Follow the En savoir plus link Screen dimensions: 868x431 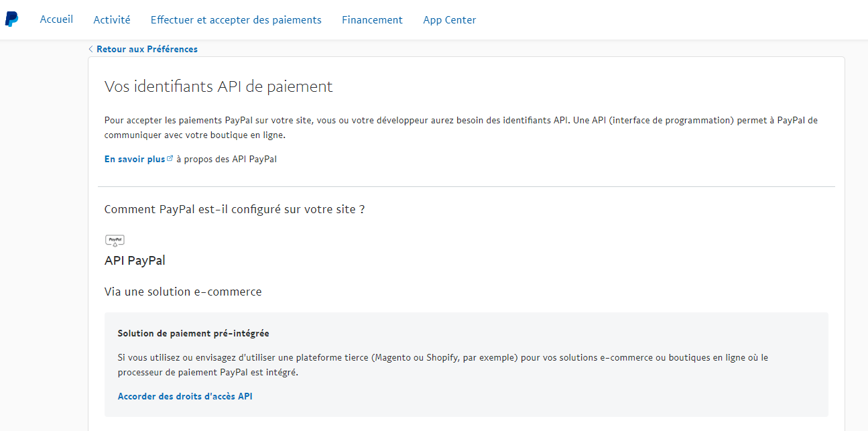(135, 159)
